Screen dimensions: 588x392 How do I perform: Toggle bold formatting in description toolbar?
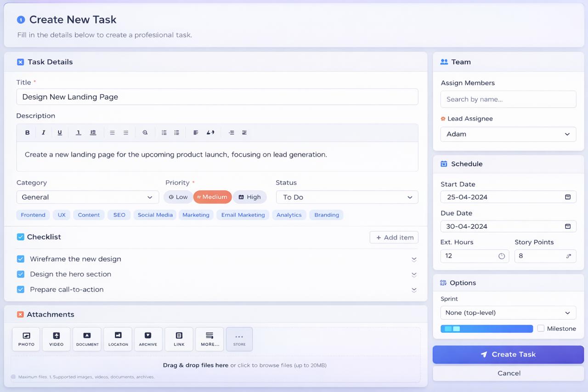(28, 132)
